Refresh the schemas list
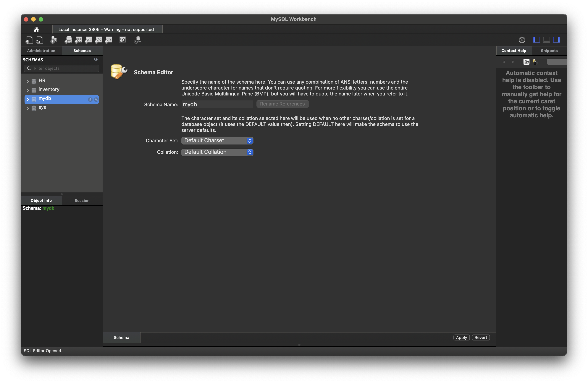The image size is (588, 383). [96, 59]
